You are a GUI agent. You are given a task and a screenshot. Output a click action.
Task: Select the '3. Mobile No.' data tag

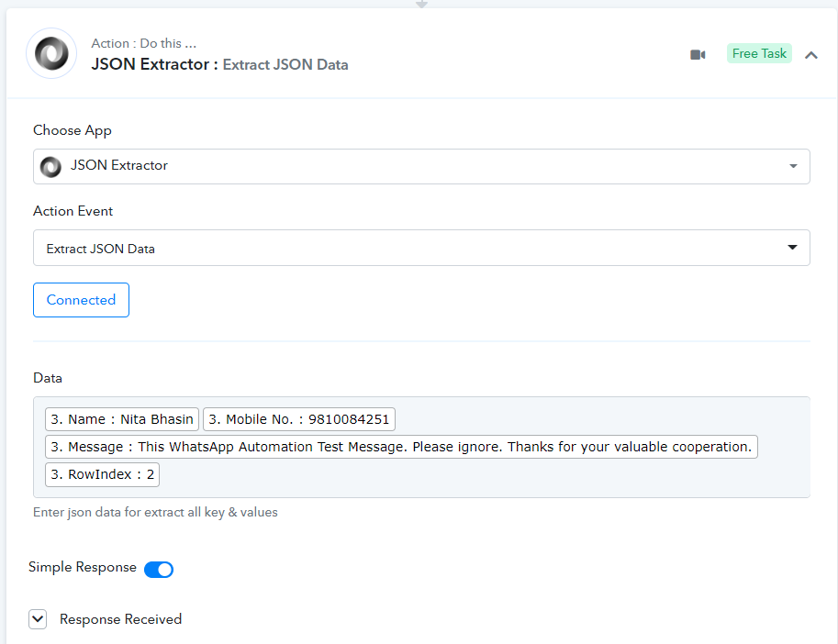click(298, 419)
